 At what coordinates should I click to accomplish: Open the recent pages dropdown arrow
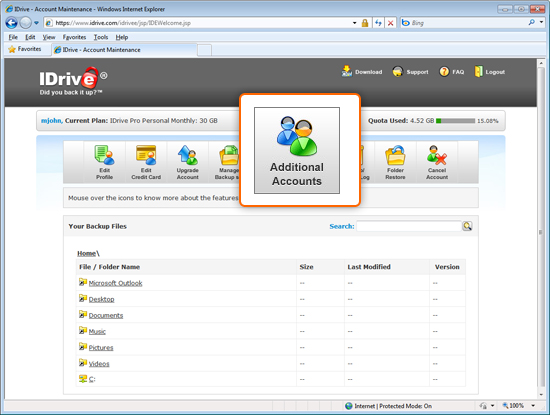tap(36, 23)
